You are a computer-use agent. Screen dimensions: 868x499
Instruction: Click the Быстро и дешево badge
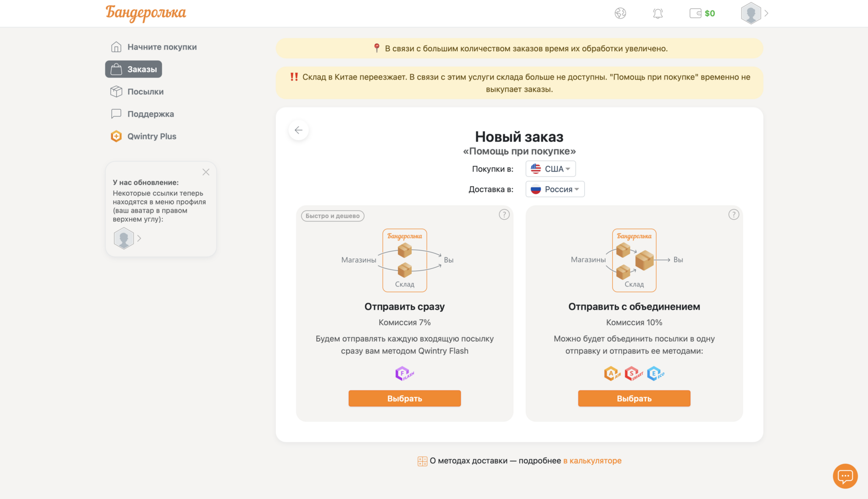pos(333,216)
